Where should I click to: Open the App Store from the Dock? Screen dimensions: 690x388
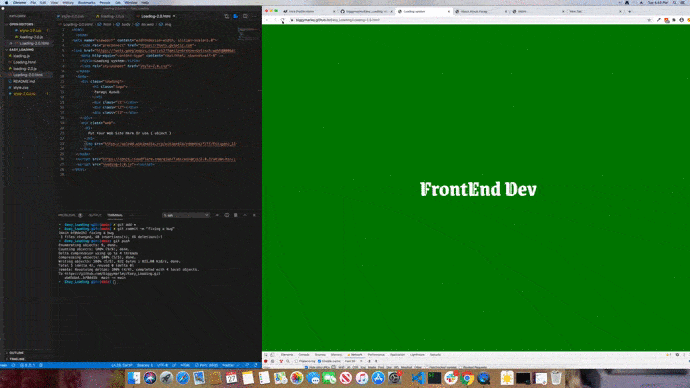378,378
